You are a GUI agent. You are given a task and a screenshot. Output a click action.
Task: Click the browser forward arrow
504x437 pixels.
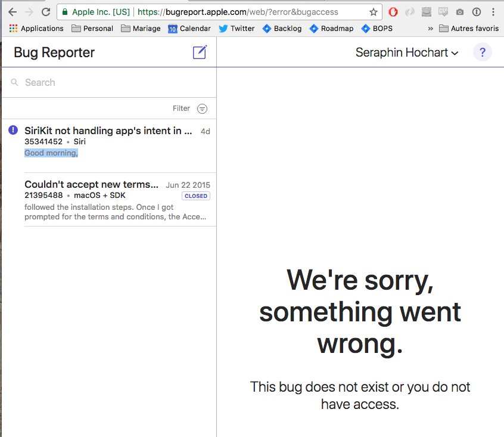pos(29,12)
